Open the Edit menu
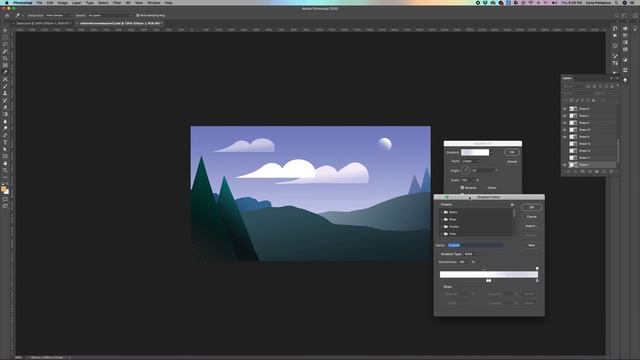Image resolution: width=640 pixels, height=360 pixels. (50, 2)
